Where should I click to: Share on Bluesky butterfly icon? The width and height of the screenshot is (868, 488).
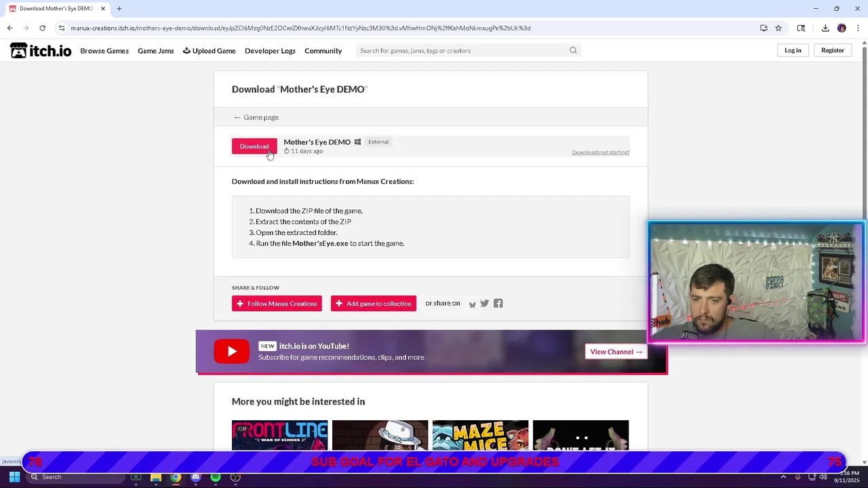point(472,304)
